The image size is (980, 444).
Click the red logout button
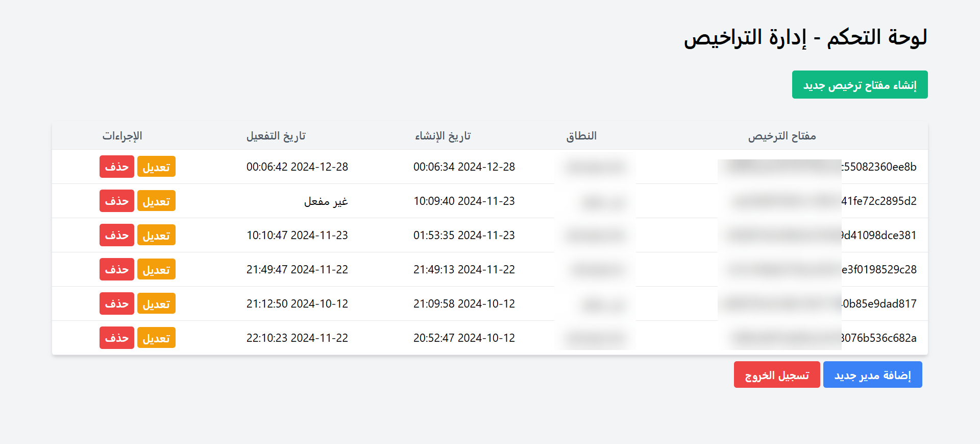pos(776,375)
